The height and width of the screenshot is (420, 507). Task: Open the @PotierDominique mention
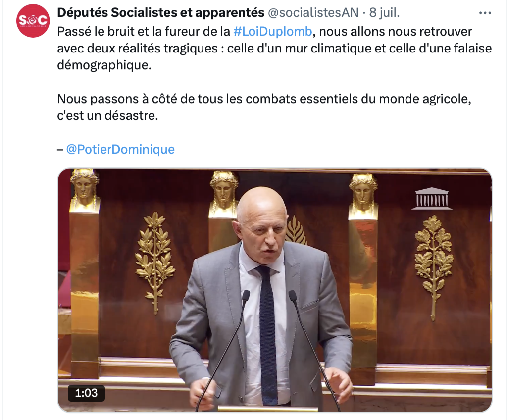120,149
